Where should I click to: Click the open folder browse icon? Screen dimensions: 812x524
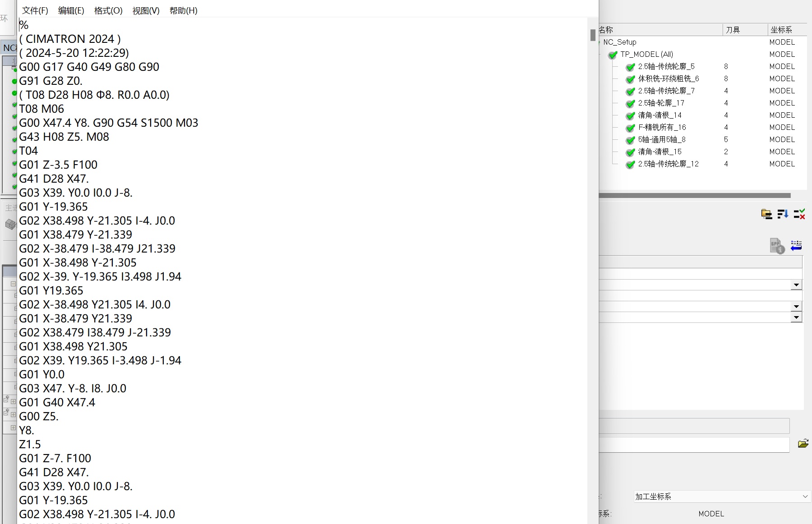pos(803,444)
